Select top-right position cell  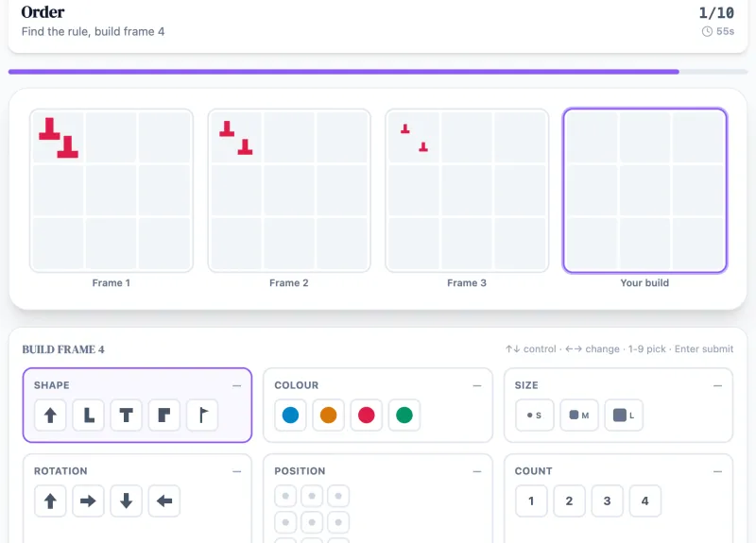pyautogui.click(x=338, y=496)
